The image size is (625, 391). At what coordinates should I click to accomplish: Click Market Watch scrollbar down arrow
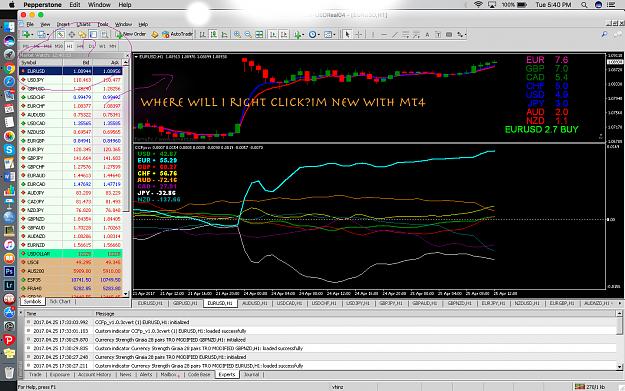(x=126, y=294)
